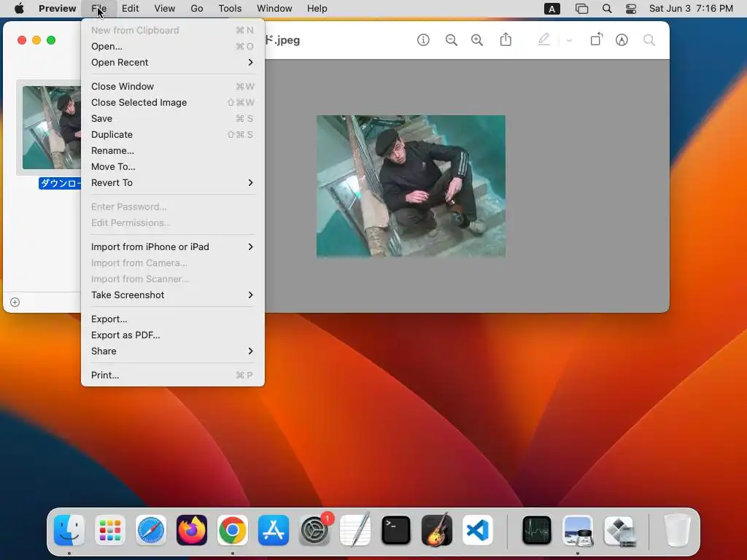Viewport: 747px width, 560px height.
Task: Click the add button in the sidebar
Action: (15, 303)
